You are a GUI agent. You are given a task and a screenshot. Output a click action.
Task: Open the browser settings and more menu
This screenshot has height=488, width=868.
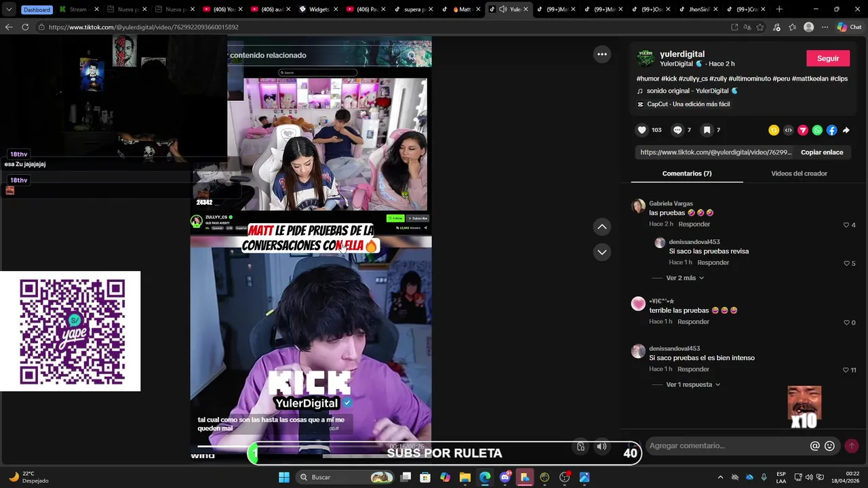pos(825,27)
